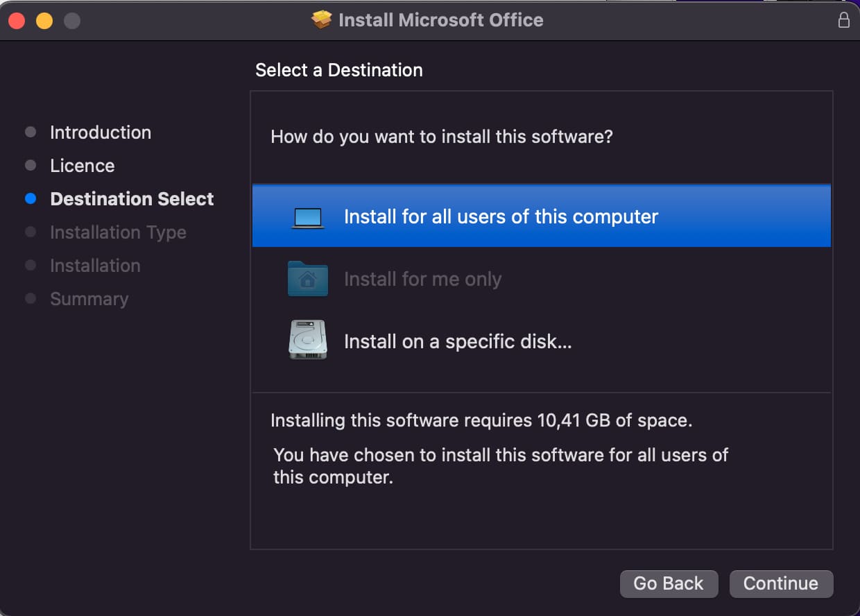860x616 pixels.
Task: Click the home folder icon
Action: click(307, 279)
